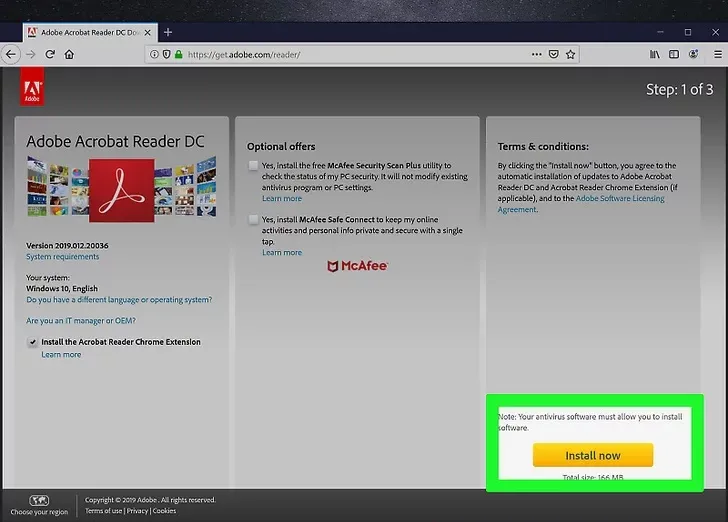Uncheck Install Acrobat Reader Chrome Extension
This screenshot has width=728, height=522.
[x=32, y=342]
